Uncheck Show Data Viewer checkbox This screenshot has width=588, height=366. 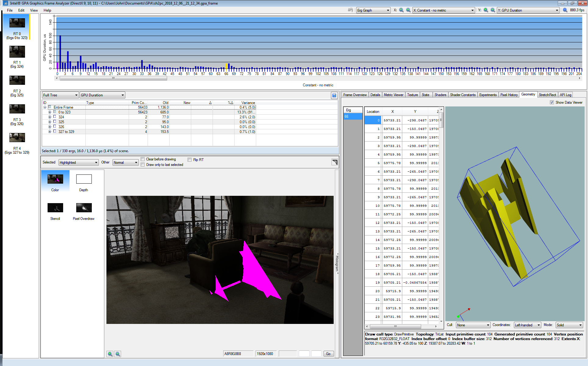click(552, 102)
